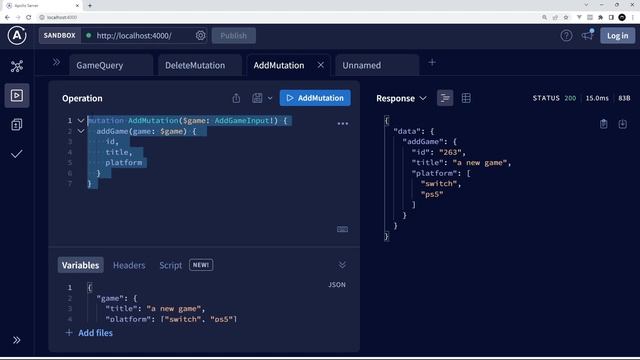640x360 pixels.
Task: Switch to the DeleteMutation tab
Action: coord(200,65)
